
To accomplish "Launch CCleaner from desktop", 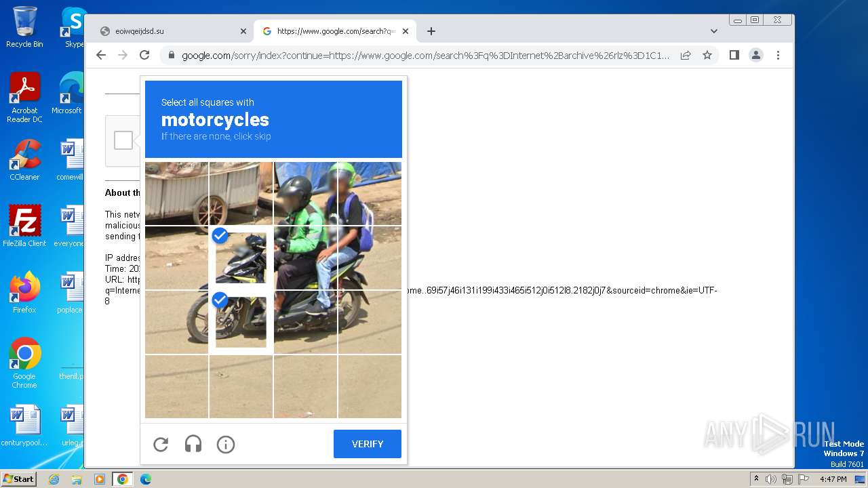I will (x=24, y=160).
